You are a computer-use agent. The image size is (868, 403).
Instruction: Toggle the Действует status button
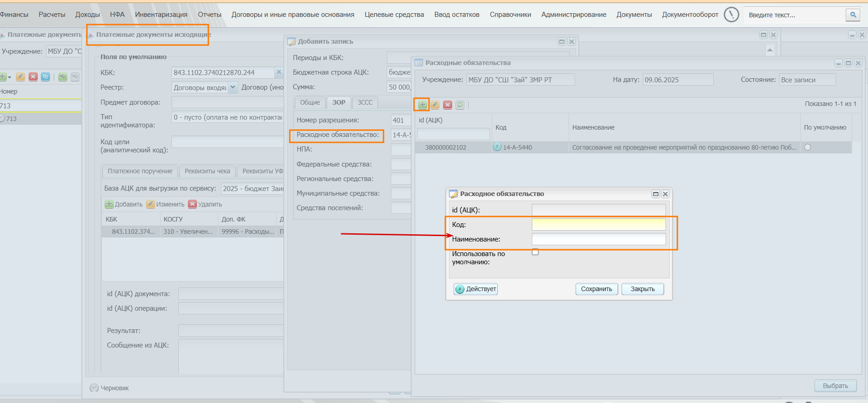coord(475,289)
